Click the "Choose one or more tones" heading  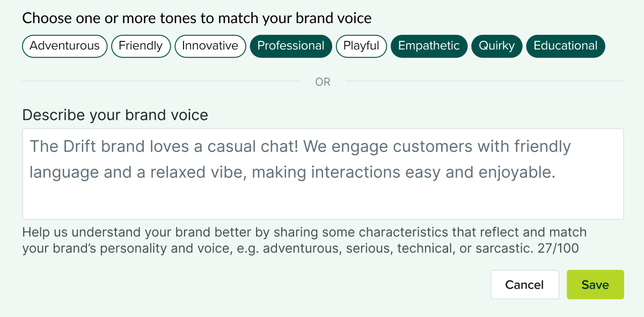(x=196, y=18)
